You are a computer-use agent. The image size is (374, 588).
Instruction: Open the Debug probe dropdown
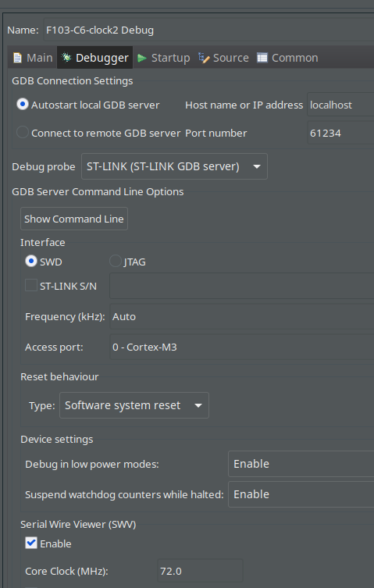click(x=174, y=166)
